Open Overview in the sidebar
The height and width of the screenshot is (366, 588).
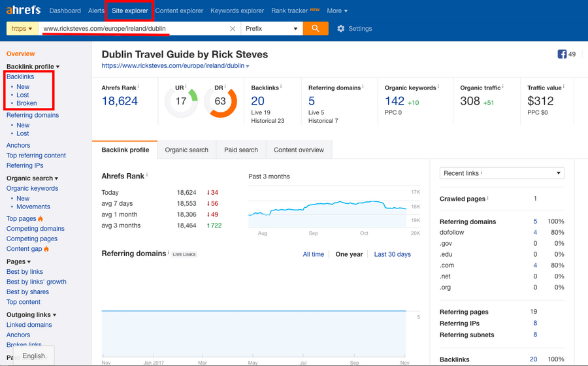click(20, 54)
